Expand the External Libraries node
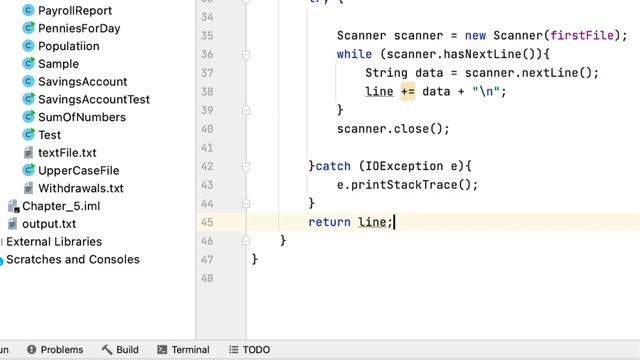640x360 pixels. 1,242
